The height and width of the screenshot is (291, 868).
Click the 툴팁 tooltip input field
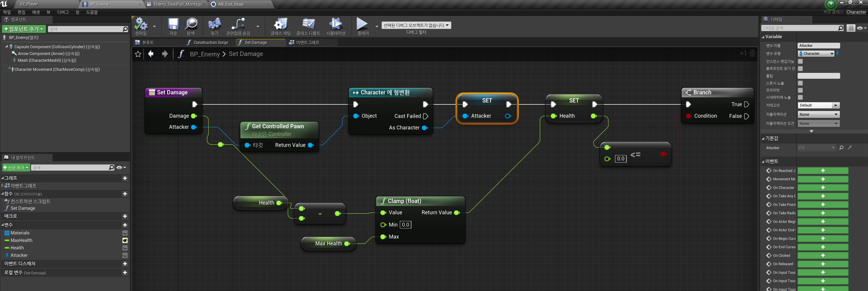pyautogui.click(x=818, y=76)
